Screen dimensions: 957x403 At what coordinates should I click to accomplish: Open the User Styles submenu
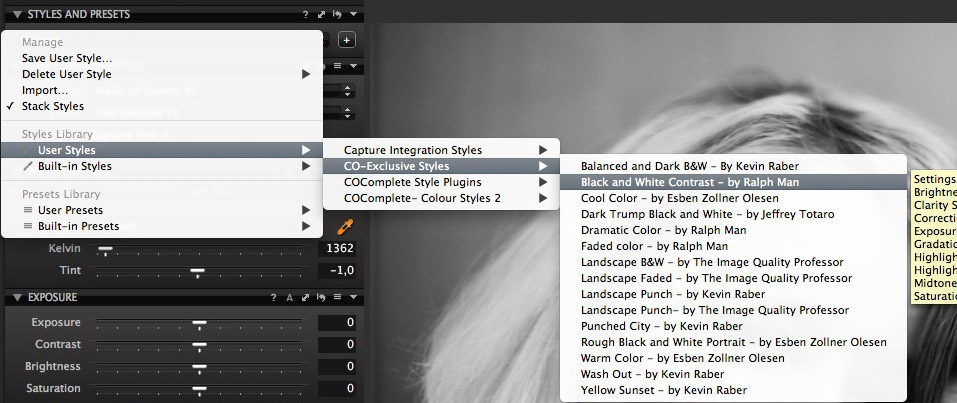tap(162, 150)
